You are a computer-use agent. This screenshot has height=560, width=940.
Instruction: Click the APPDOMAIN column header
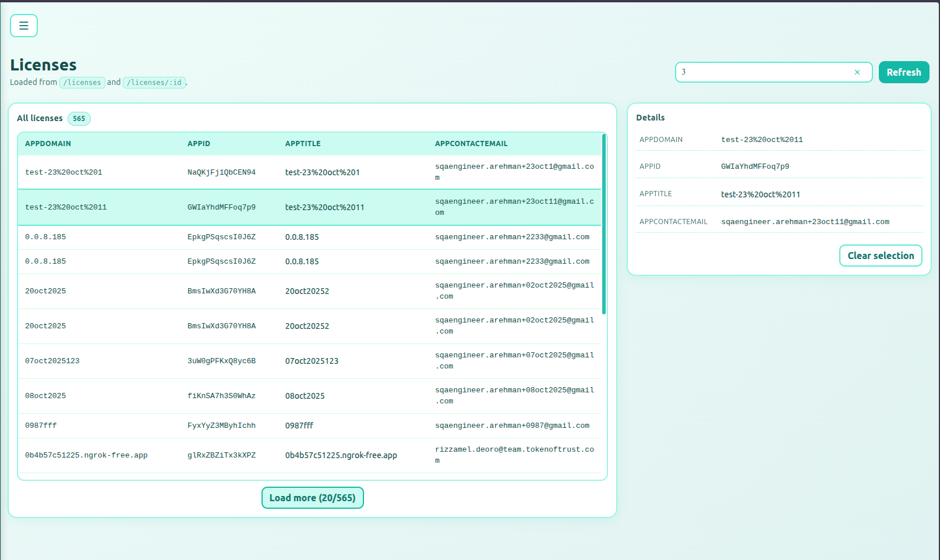[48, 144]
